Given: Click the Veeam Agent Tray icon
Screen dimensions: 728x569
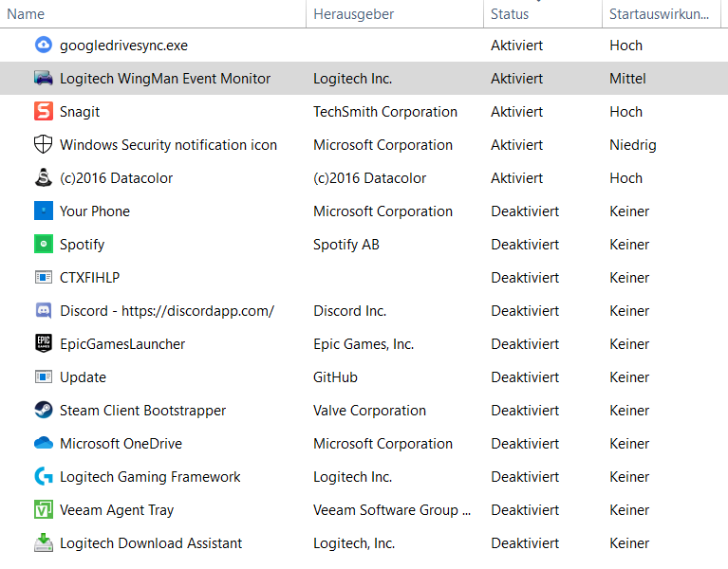Looking at the screenshot, I should click(43, 509).
